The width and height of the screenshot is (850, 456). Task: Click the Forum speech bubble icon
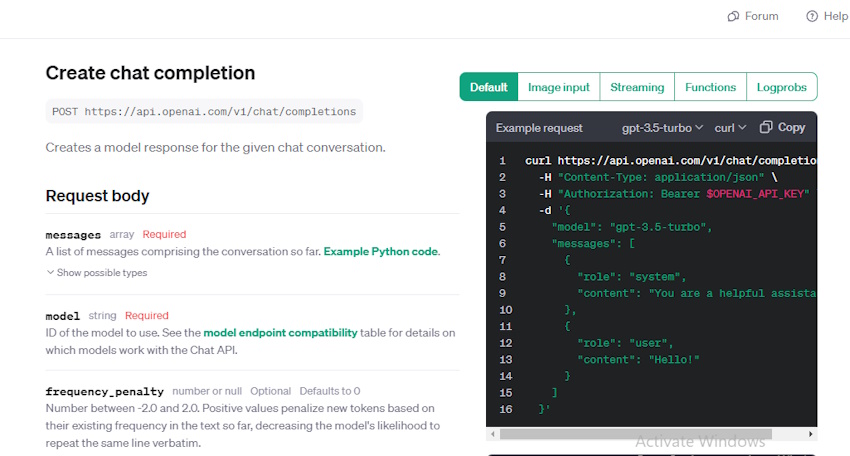click(x=733, y=16)
